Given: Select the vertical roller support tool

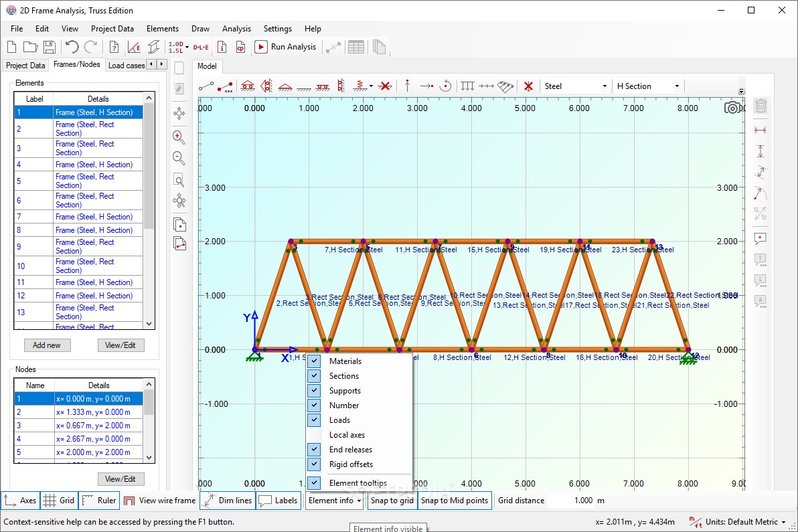Looking at the screenshot, I should click(266, 86).
